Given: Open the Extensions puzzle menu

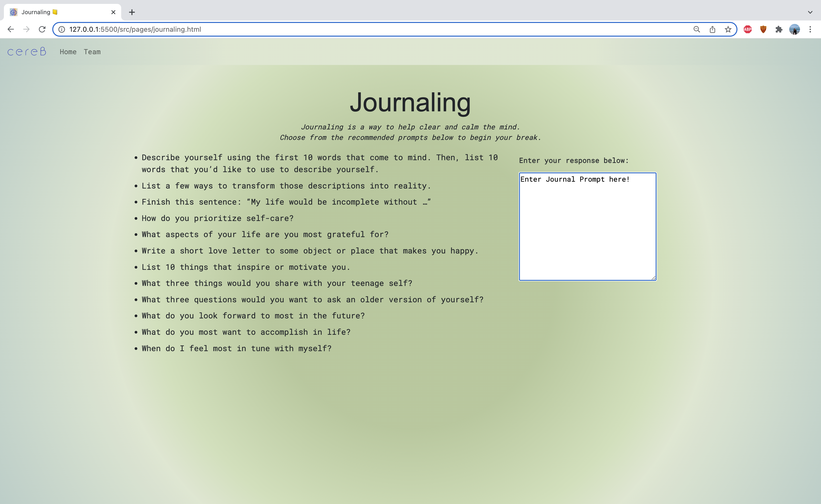Looking at the screenshot, I should click(x=779, y=29).
